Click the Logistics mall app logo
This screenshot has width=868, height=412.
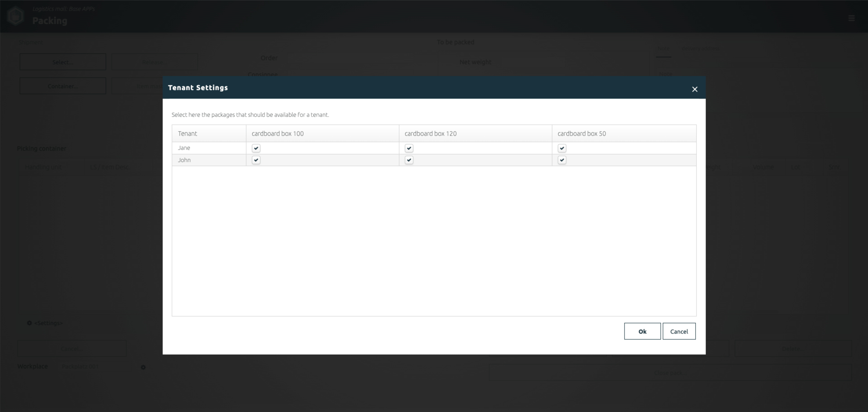pyautogui.click(x=15, y=16)
